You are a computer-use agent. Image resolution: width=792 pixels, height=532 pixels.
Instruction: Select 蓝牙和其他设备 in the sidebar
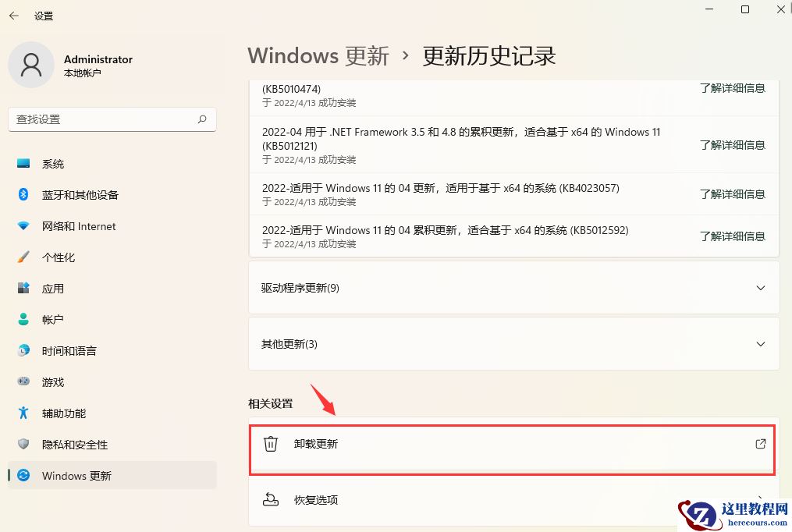79,194
